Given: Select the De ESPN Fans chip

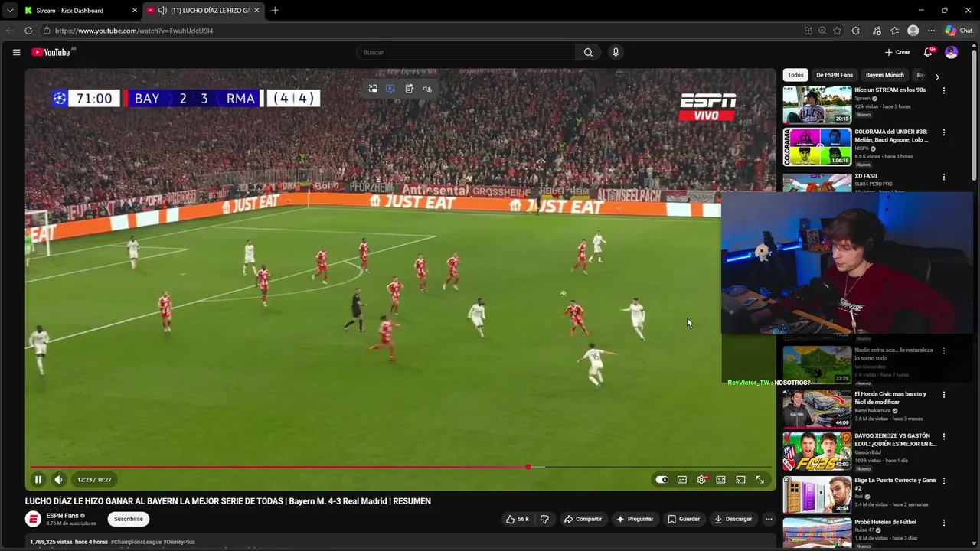Looking at the screenshot, I should tap(834, 75).
